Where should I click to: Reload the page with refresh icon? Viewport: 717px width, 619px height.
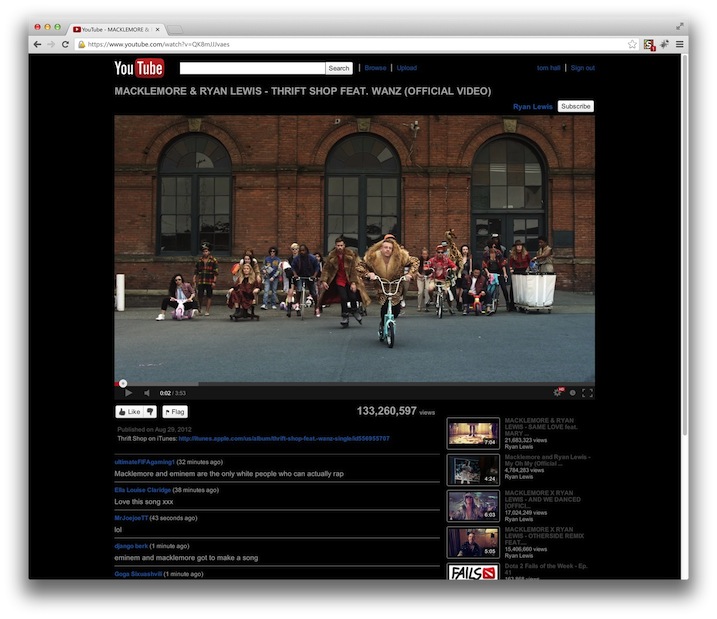point(65,44)
